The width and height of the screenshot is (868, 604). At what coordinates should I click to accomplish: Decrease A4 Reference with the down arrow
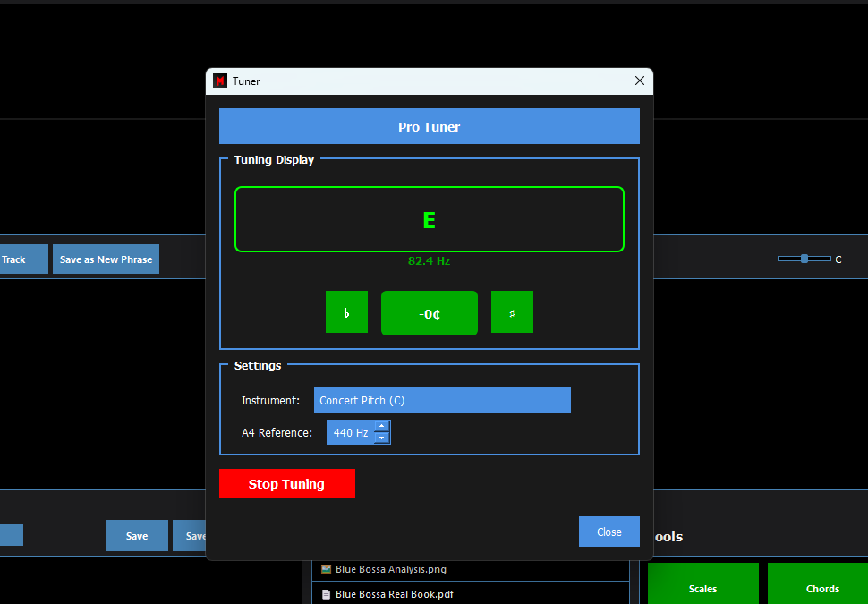click(382, 438)
